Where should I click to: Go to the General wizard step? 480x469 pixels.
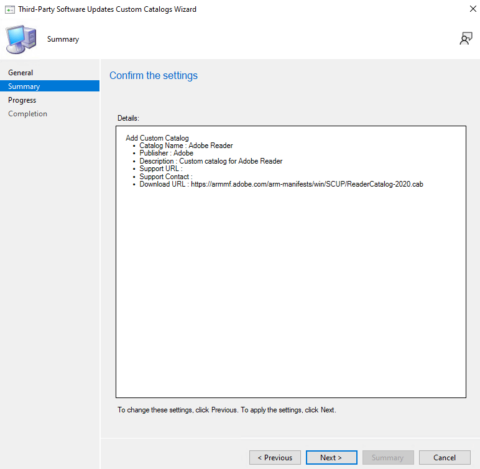(x=20, y=73)
